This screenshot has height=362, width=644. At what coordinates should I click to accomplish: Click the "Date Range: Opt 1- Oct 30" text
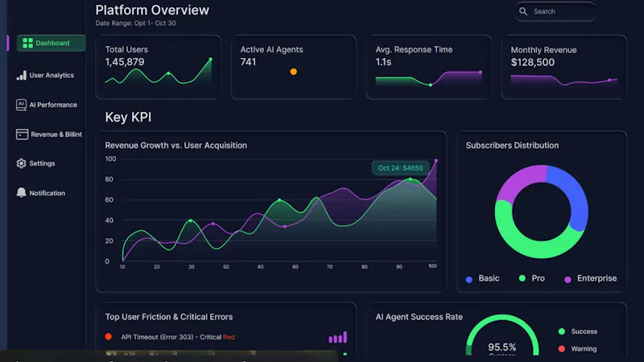[x=135, y=23]
